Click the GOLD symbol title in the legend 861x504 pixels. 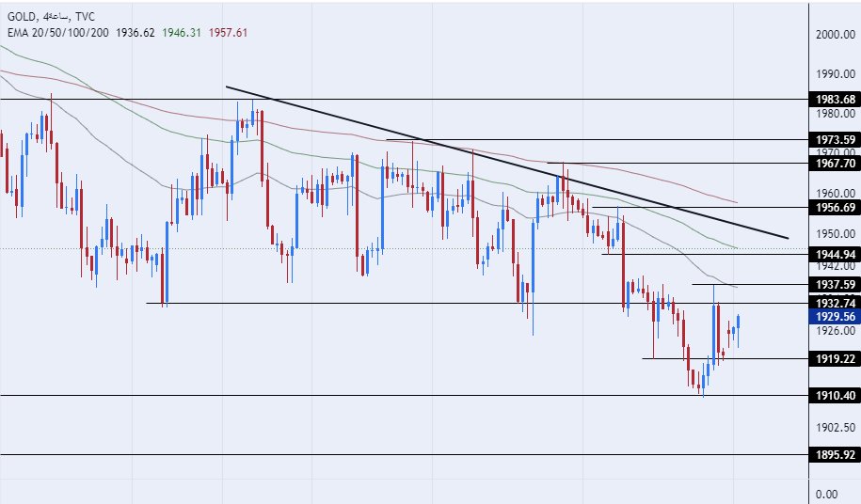[x=23, y=16]
